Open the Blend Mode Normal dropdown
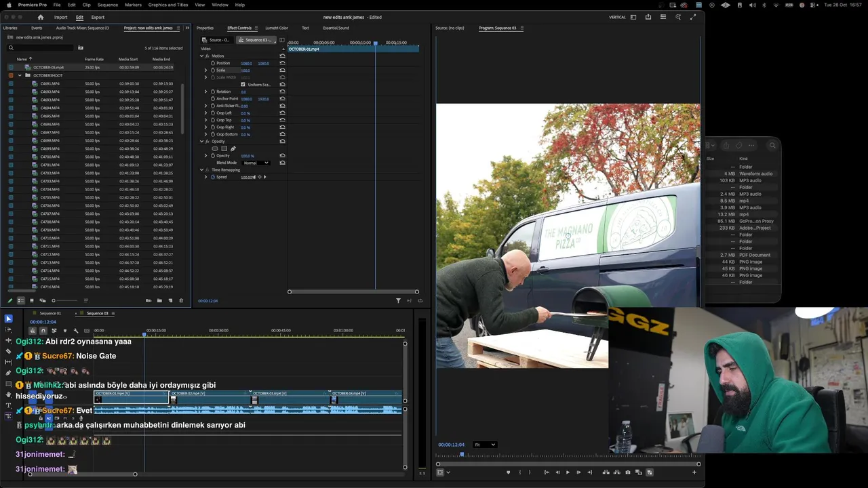 point(256,163)
